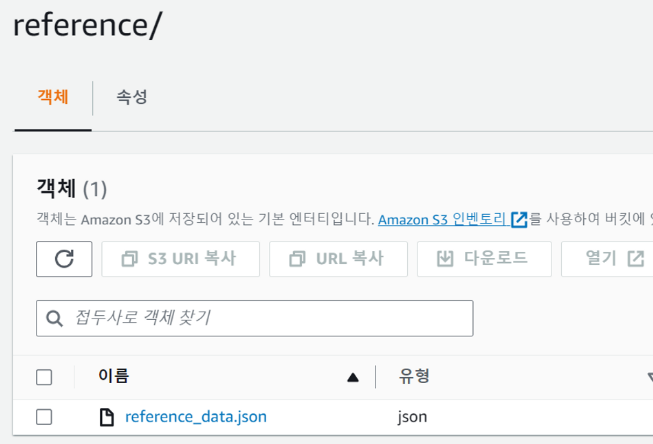Open reference_data.json object link
The width and height of the screenshot is (653, 444).
(x=196, y=417)
